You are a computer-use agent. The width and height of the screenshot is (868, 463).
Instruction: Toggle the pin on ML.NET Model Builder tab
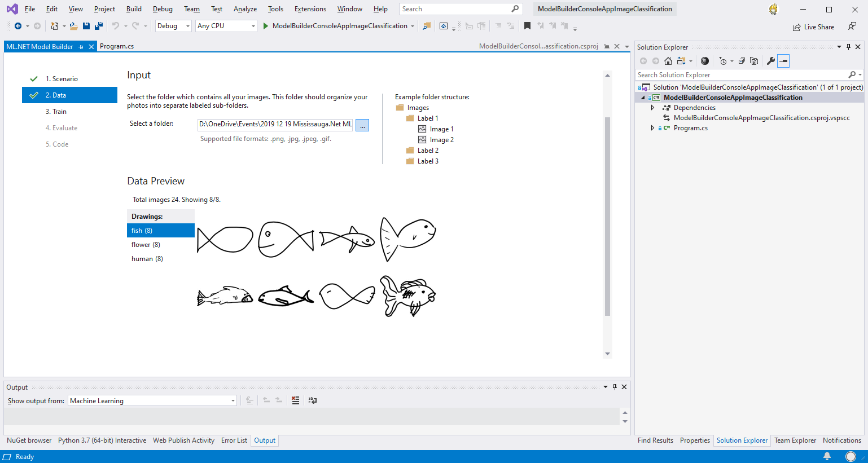pos(81,47)
